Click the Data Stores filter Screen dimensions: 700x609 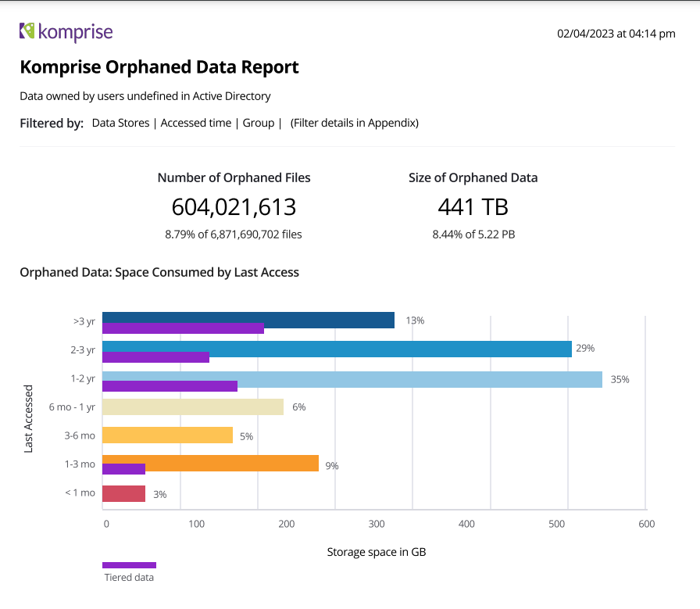pos(120,123)
